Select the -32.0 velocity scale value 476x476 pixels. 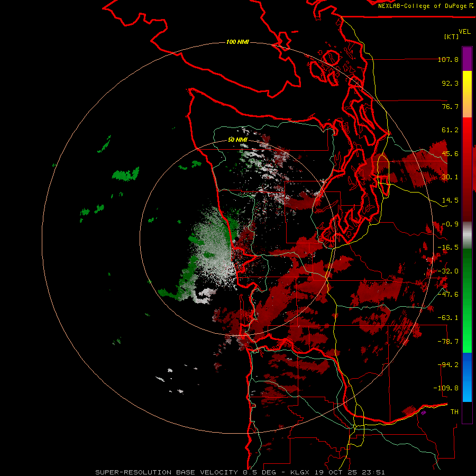pos(448,271)
